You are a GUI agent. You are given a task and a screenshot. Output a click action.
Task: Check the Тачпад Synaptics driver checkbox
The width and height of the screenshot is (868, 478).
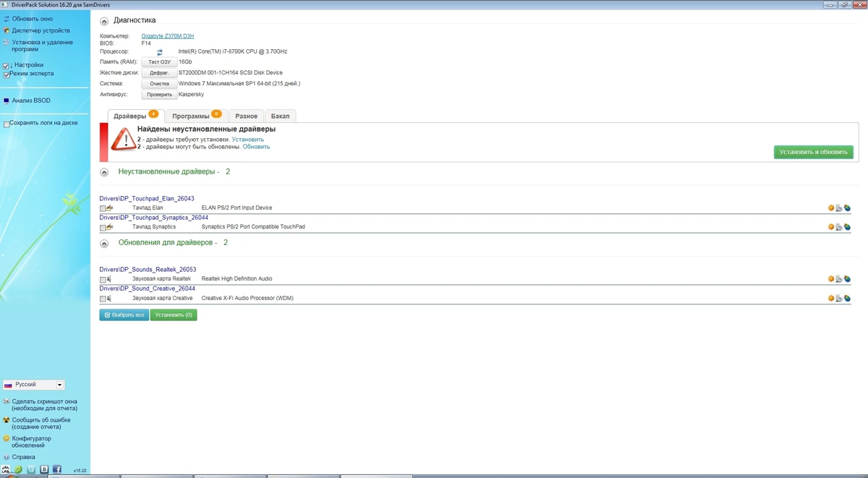[x=103, y=228]
